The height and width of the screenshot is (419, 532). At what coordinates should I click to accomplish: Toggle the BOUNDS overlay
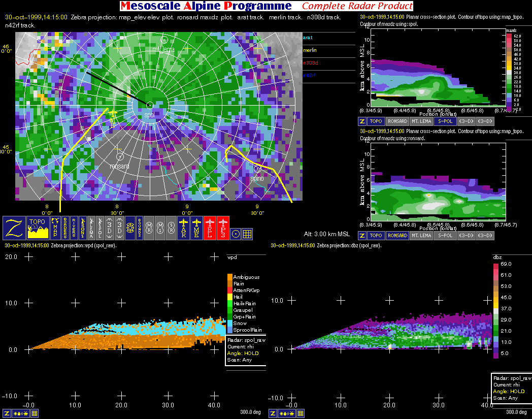139,228
